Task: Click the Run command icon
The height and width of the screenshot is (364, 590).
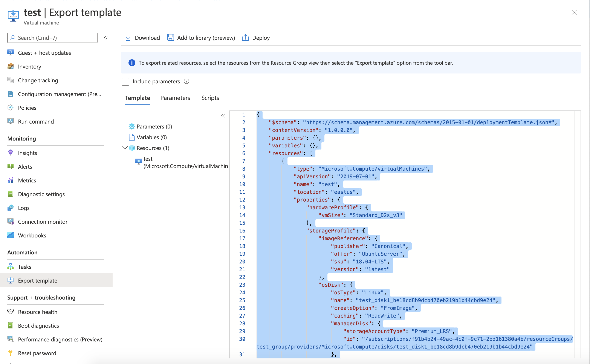Action: click(x=11, y=121)
